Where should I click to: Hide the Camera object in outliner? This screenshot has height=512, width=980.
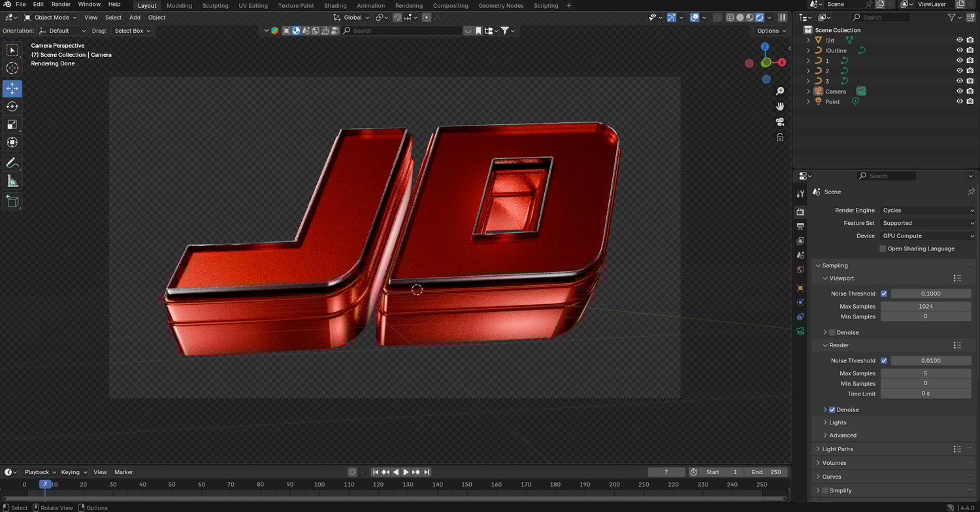960,92
